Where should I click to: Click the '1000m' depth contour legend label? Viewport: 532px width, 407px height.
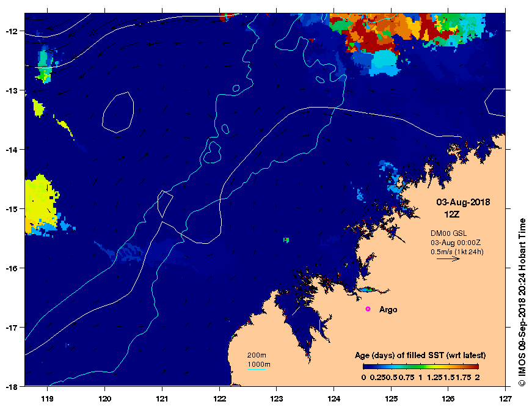[x=258, y=365]
